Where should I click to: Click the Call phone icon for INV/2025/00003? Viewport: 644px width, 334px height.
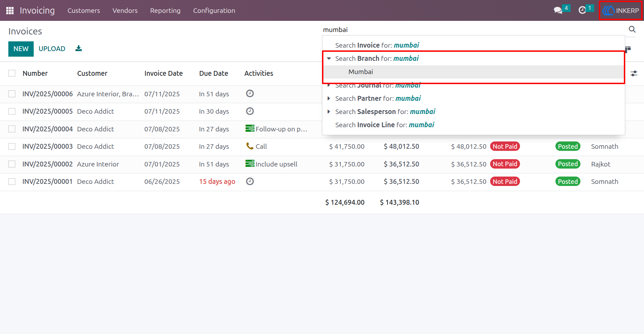(250, 146)
